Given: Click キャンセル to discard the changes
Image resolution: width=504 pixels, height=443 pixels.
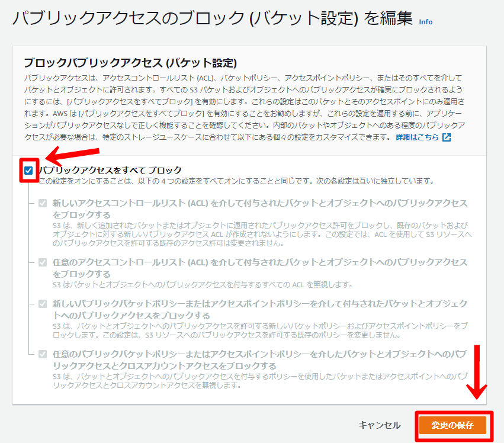Looking at the screenshot, I should click(378, 425).
